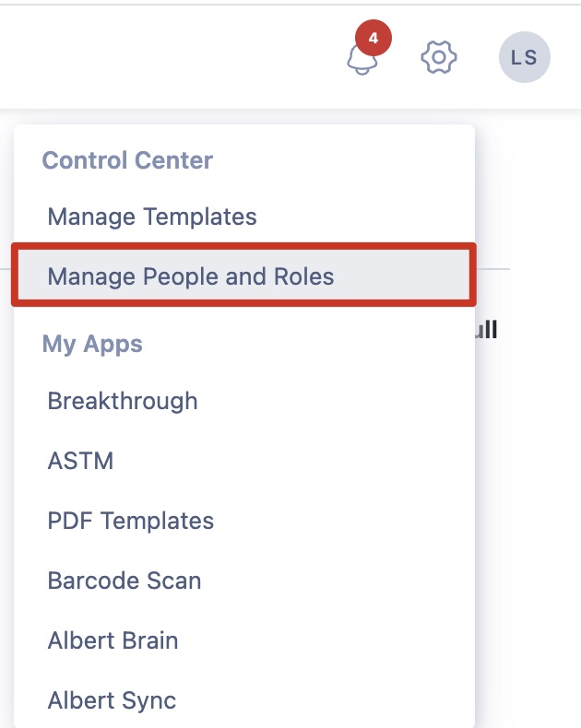581x728 pixels.
Task: Select Albert Sync in My Apps
Action: (112, 700)
